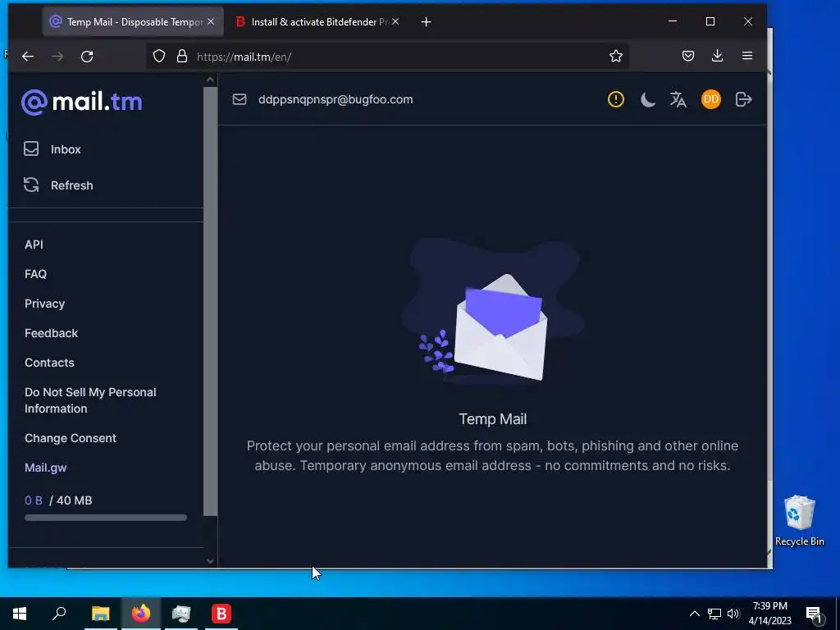The width and height of the screenshot is (840, 630).
Task: Open the Firefox hamburger menu
Action: [x=746, y=56]
